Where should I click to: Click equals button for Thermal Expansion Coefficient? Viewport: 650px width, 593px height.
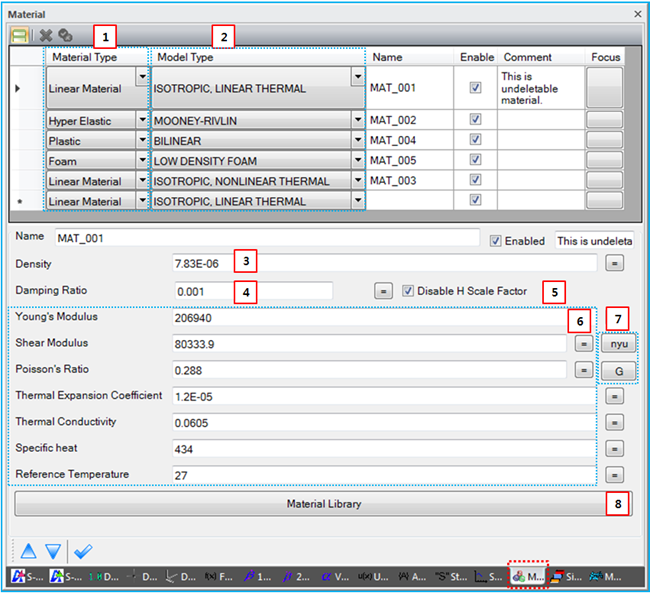tap(614, 396)
